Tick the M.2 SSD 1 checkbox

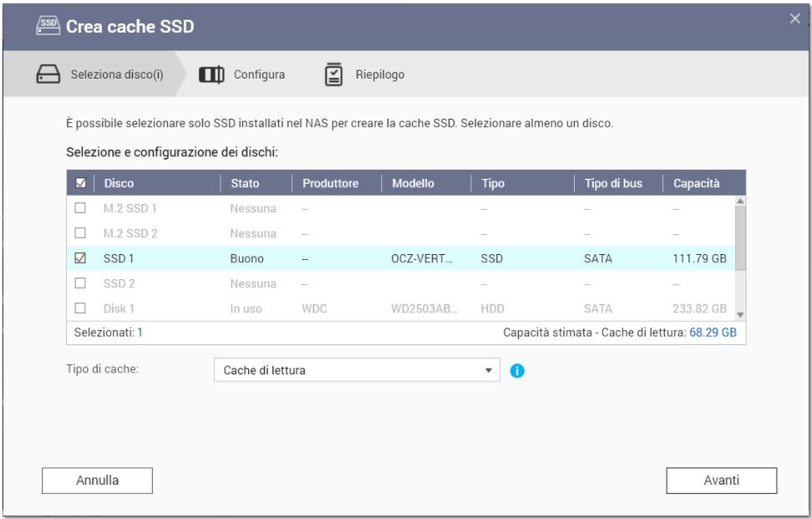pyautogui.click(x=82, y=208)
